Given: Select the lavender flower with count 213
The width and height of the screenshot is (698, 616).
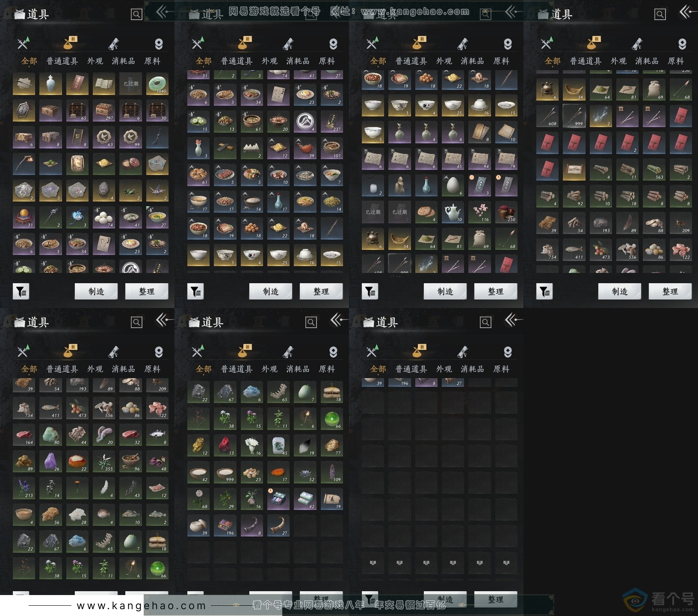Looking at the screenshot, I should [x=24, y=488].
